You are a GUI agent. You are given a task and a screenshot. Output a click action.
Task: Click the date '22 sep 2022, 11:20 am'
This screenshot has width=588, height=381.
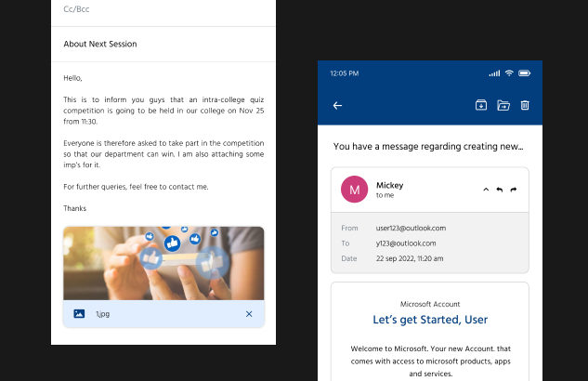(410, 258)
